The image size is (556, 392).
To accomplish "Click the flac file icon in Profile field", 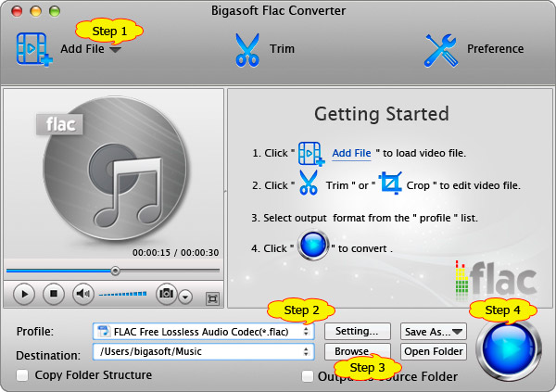I will tap(104, 332).
